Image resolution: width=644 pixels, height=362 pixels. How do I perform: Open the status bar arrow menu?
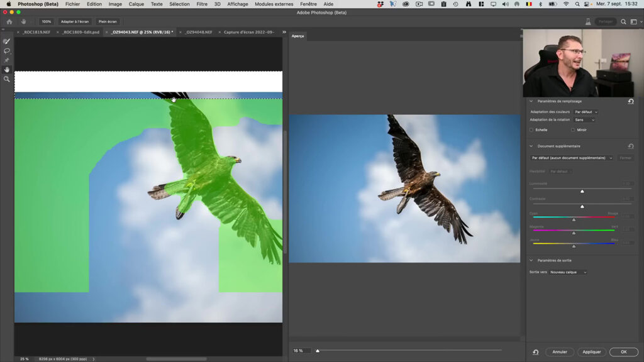(x=94, y=359)
